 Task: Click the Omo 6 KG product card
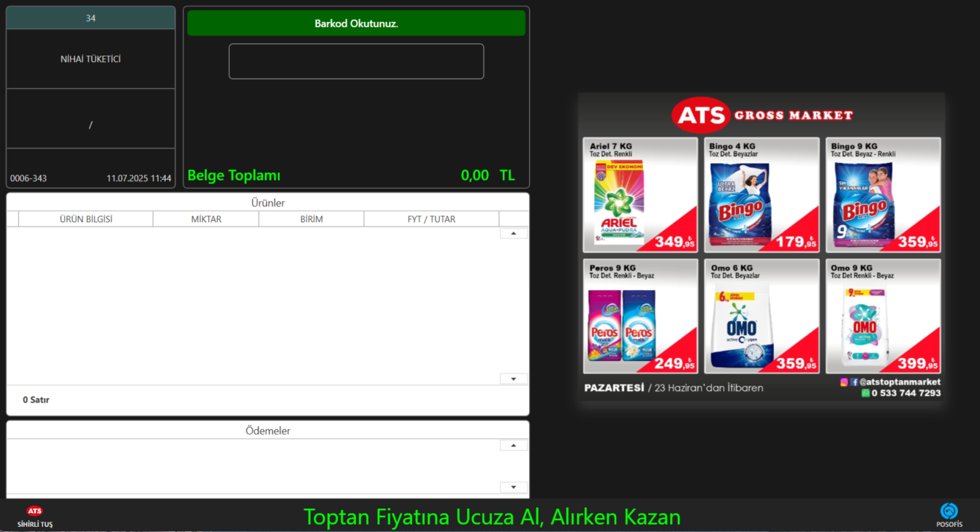761,316
